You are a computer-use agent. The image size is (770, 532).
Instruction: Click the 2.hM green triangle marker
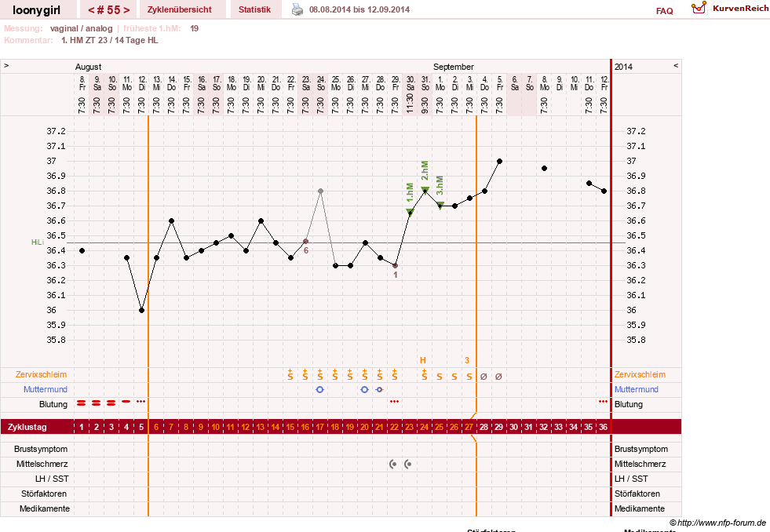coord(425,190)
